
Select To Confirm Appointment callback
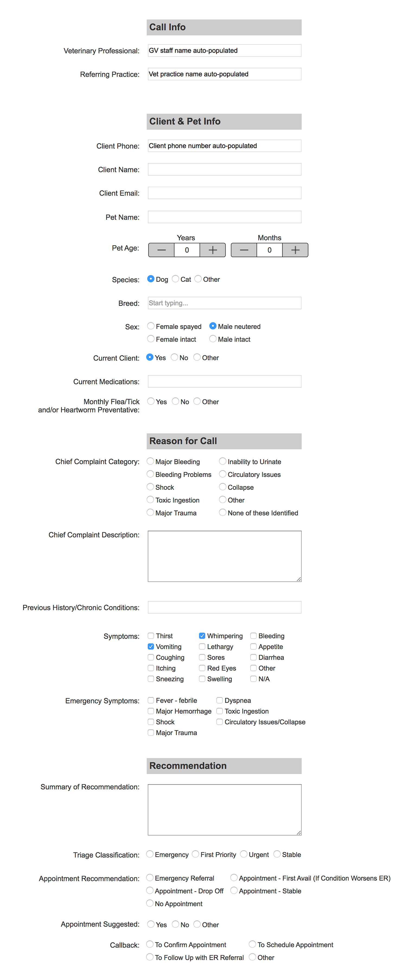click(x=150, y=944)
